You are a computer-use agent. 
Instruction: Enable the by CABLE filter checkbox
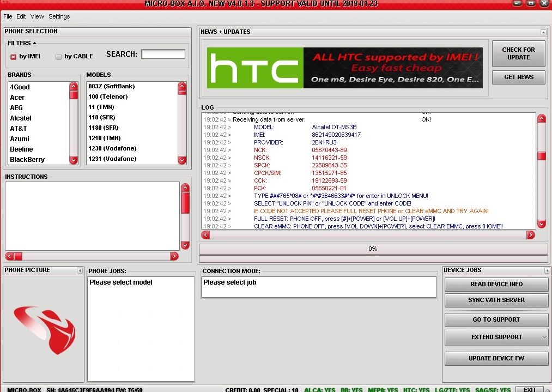[58, 57]
